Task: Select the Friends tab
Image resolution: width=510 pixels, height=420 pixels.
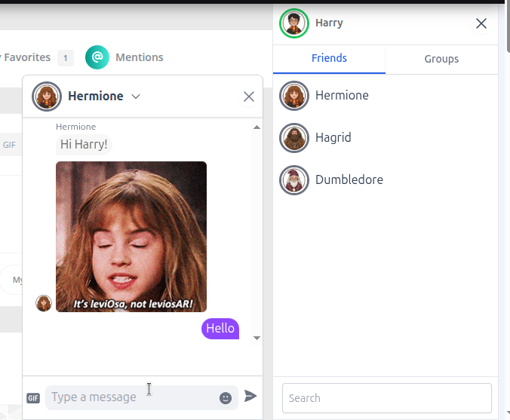Action: [x=329, y=59]
